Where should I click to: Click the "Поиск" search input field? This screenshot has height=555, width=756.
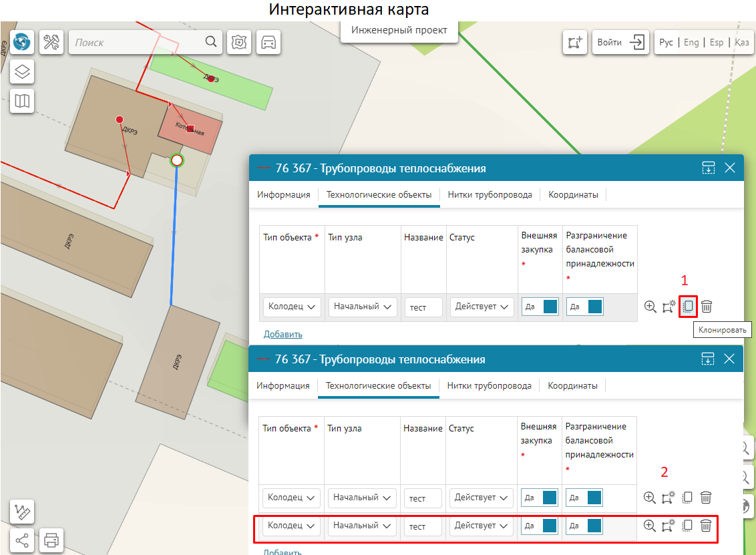pos(137,42)
